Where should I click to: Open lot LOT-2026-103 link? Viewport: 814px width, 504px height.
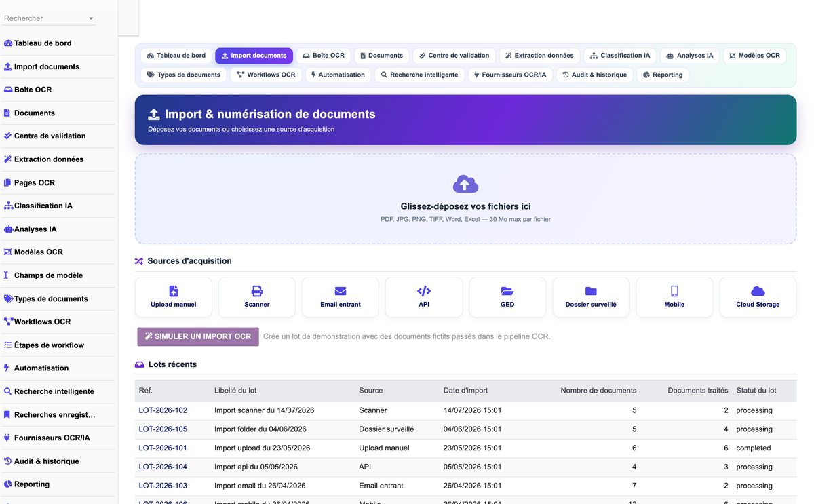coord(163,486)
